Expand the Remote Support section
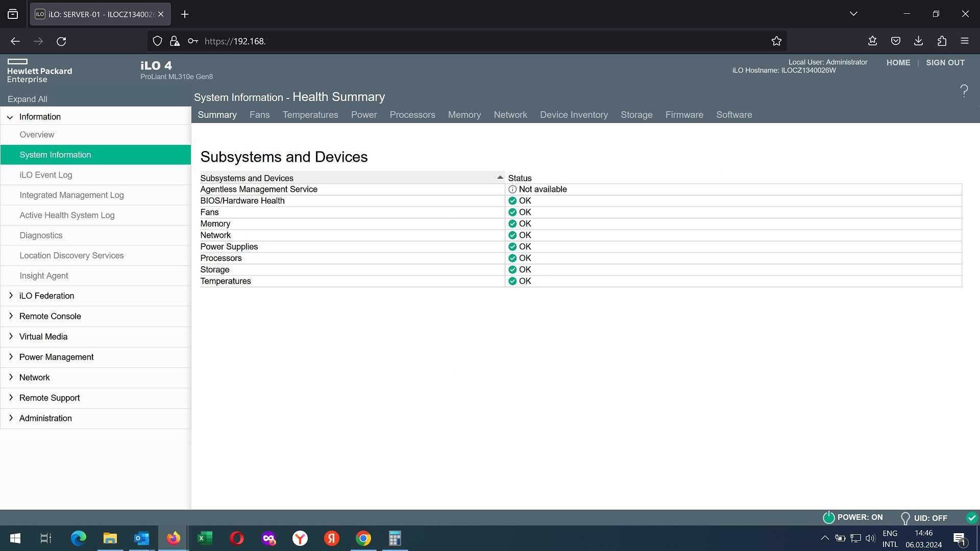The image size is (980, 551). click(x=11, y=397)
